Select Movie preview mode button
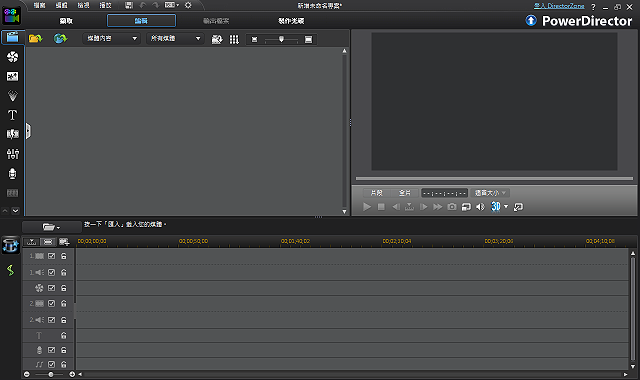This screenshot has height=380, width=640. click(x=404, y=193)
